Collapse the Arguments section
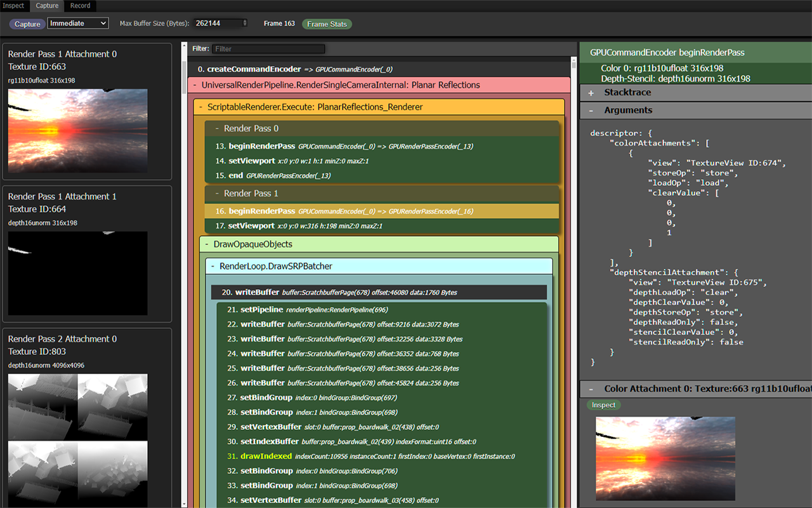This screenshot has height=508, width=812. click(591, 110)
